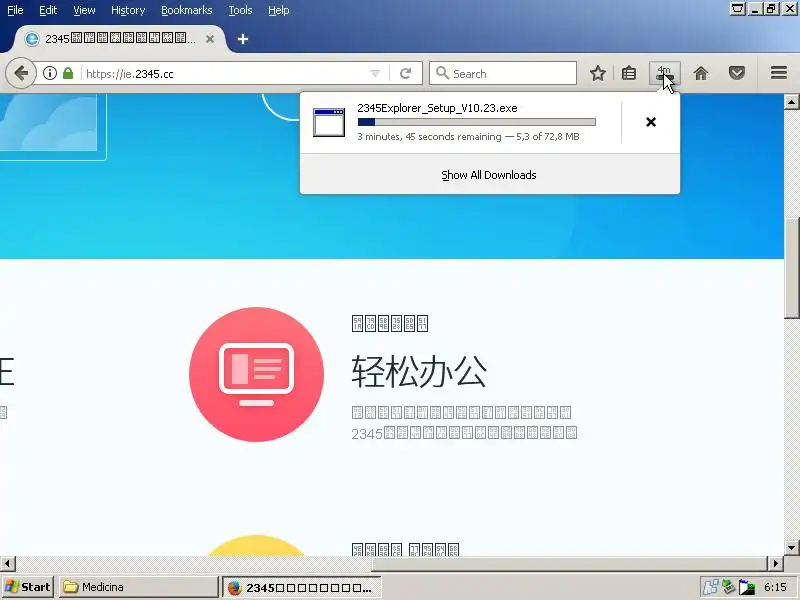Screen dimensions: 800x600
Task: Toggle the downloads toolbar button
Action: [664, 73]
